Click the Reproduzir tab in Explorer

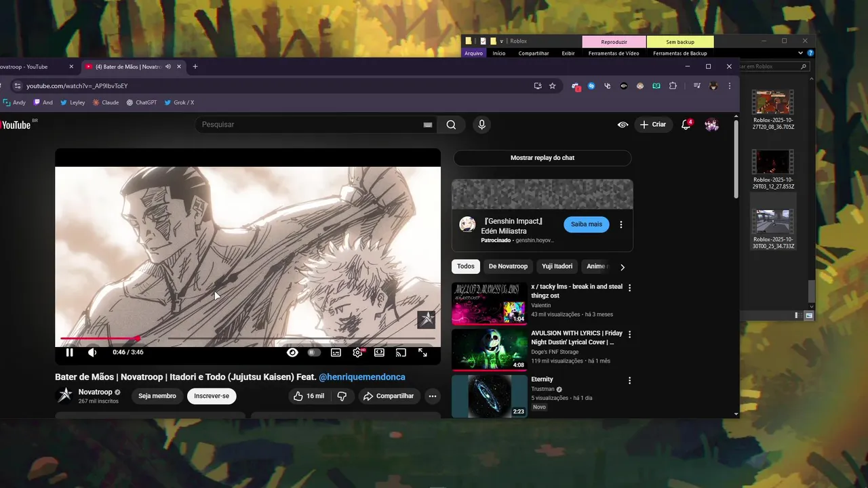pyautogui.click(x=614, y=42)
